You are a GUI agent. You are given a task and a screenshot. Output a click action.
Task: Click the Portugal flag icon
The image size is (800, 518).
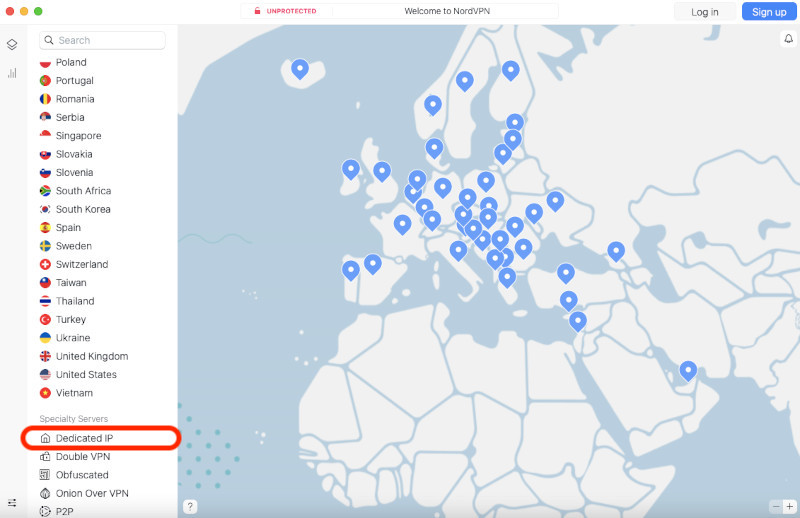pos(45,81)
